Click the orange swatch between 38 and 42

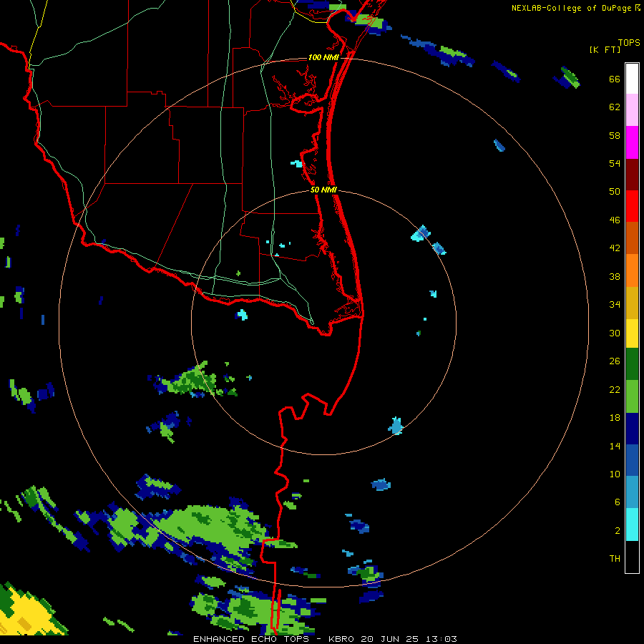[x=632, y=270]
